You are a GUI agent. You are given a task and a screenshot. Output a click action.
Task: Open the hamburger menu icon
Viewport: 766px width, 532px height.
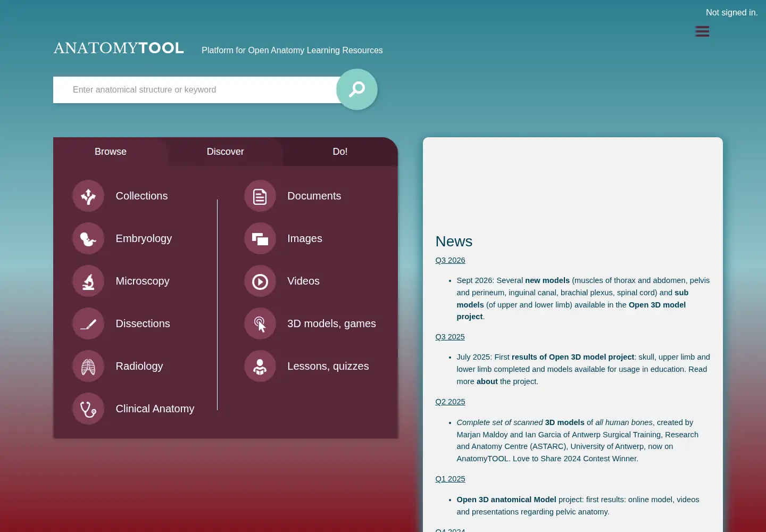point(702,31)
